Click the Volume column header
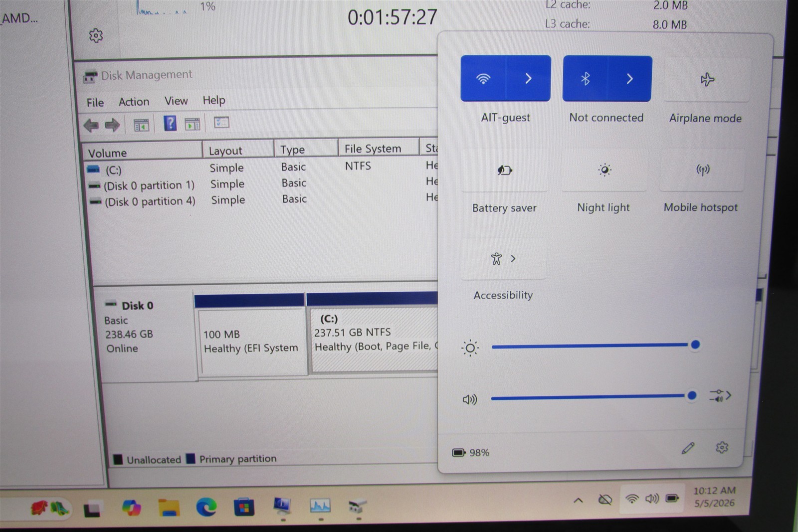 142,152
